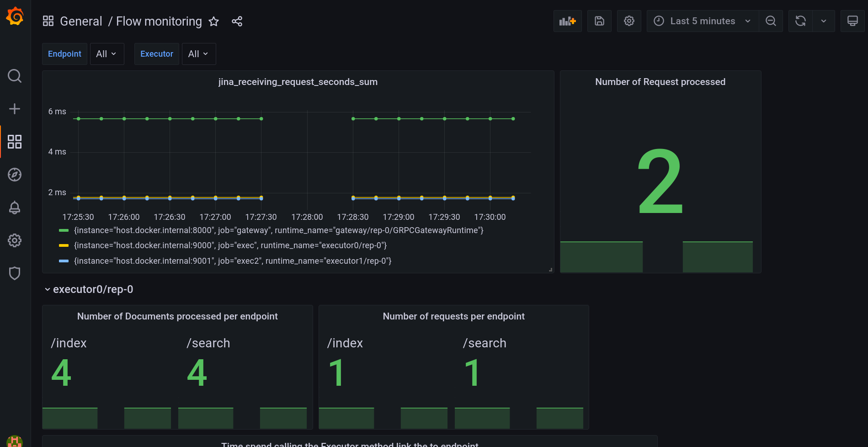The image size is (868, 447).
Task: Open the search dashboards icon
Action: [x=15, y=76]
